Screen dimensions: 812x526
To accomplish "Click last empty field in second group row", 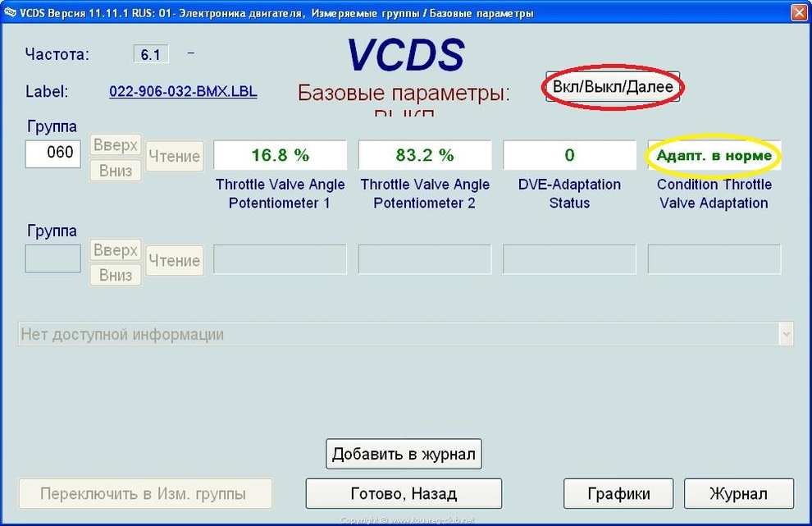I will (714, 259).
